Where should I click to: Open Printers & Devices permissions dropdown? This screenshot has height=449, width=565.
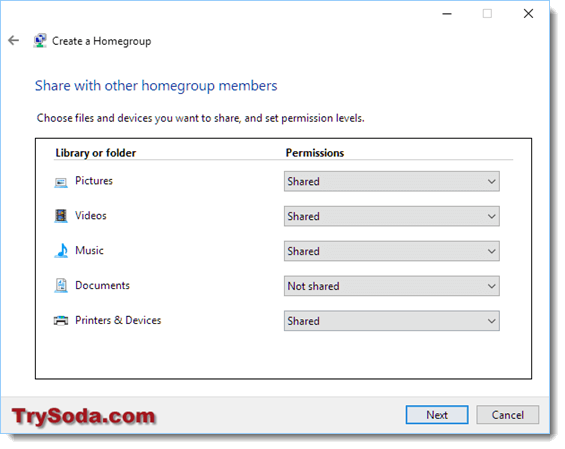click(391, 321)
